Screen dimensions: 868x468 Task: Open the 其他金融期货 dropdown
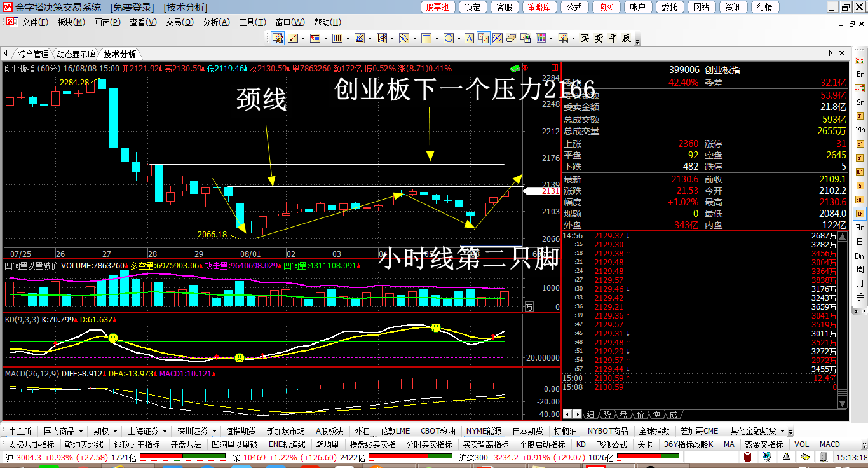[x=757, y=431]
